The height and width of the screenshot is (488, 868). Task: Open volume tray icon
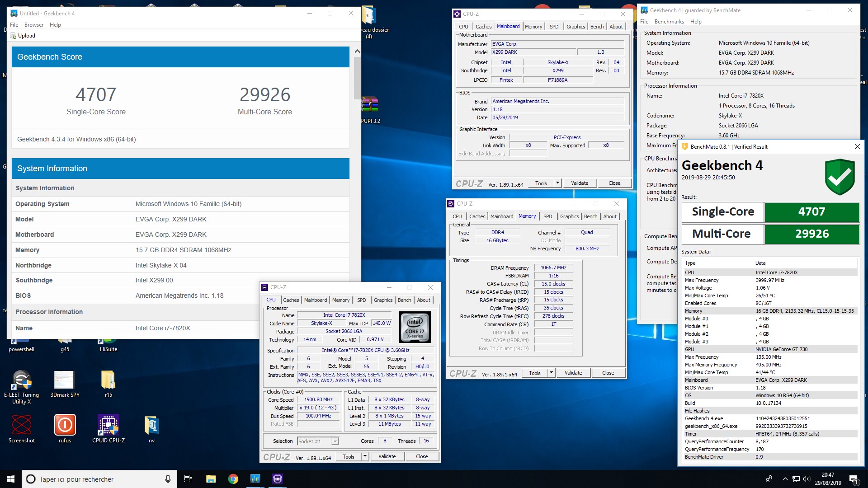coord(806,479)
